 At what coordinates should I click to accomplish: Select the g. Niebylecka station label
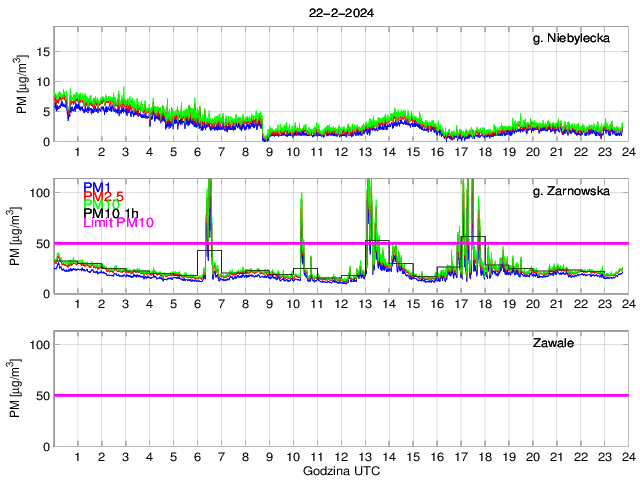coord(573,39)
